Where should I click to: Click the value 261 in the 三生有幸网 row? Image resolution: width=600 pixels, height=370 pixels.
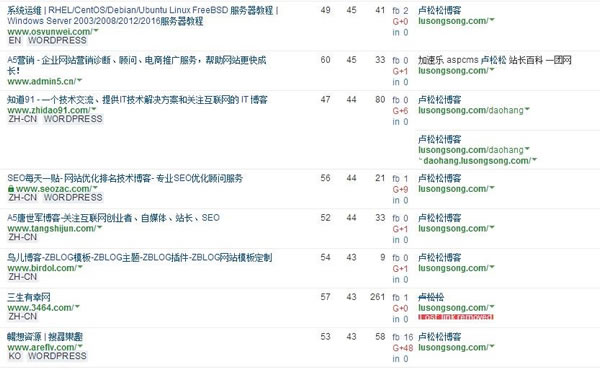click(378, 297)
